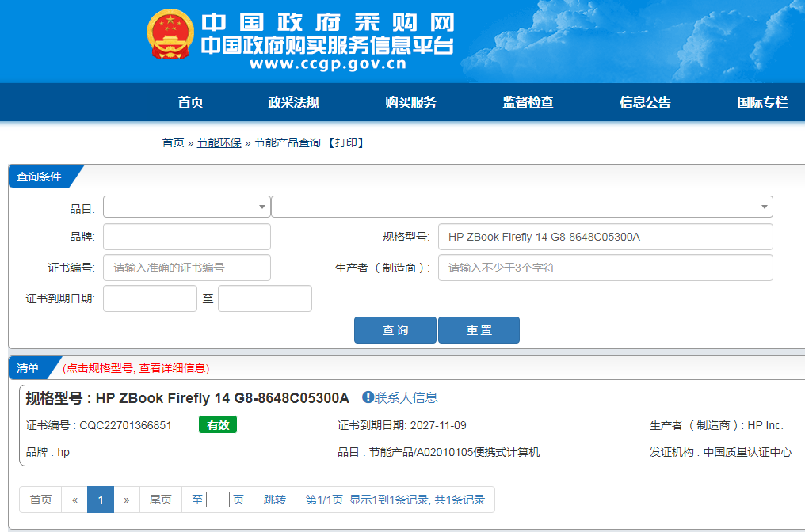Click the info icon beside 联系人信息
Screen dimensions: 805x532
(368, 397)
